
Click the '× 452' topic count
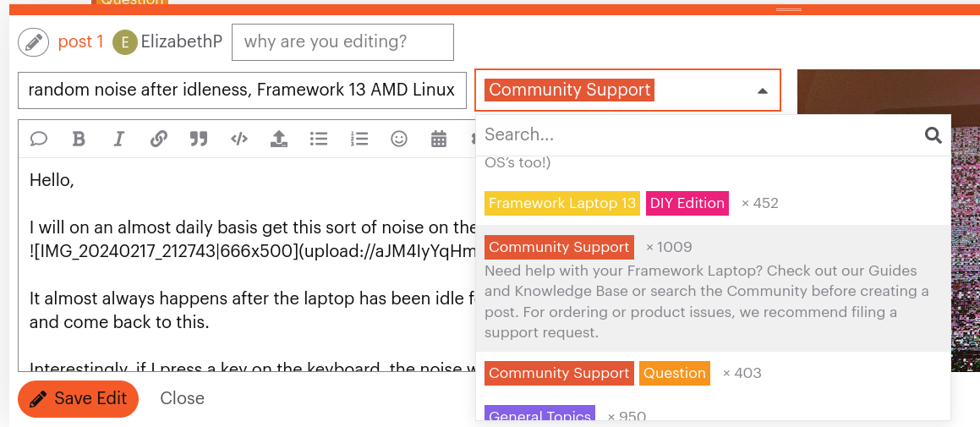(x=759, y=203)
